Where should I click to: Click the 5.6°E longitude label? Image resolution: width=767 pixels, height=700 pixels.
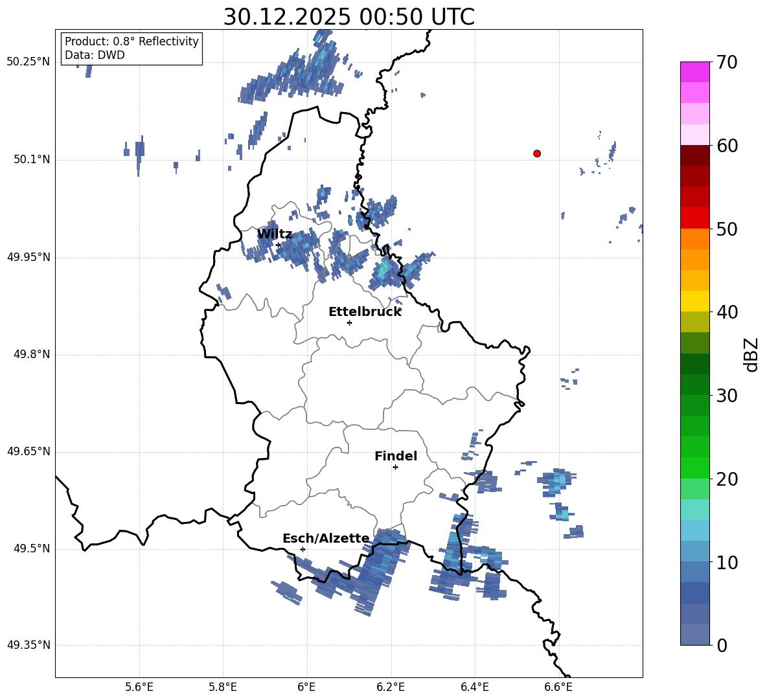139,687
